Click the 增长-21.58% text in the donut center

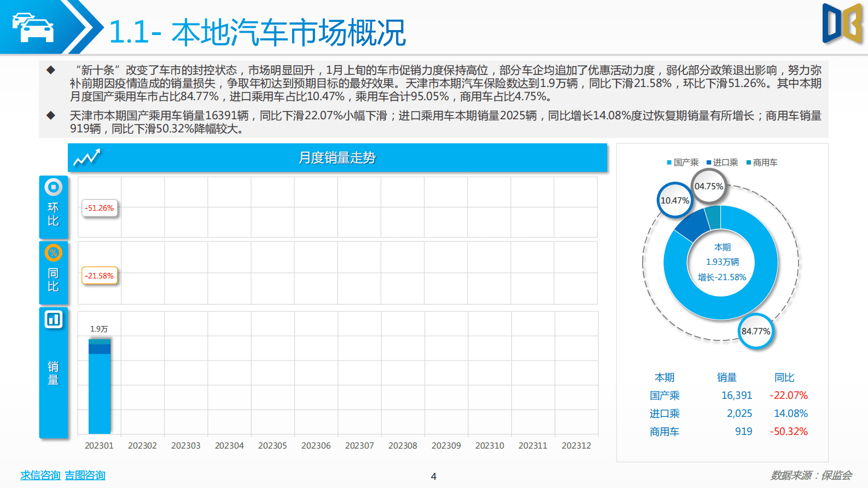coord(722,277)
